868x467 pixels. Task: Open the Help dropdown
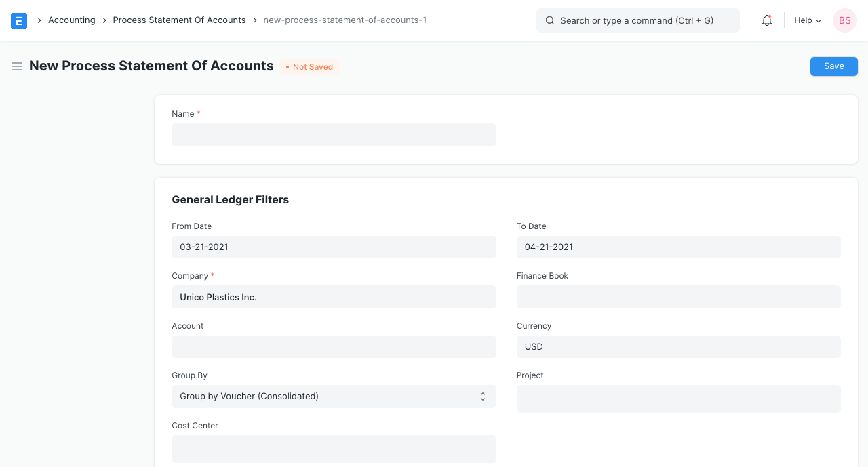tap(806, 20)
